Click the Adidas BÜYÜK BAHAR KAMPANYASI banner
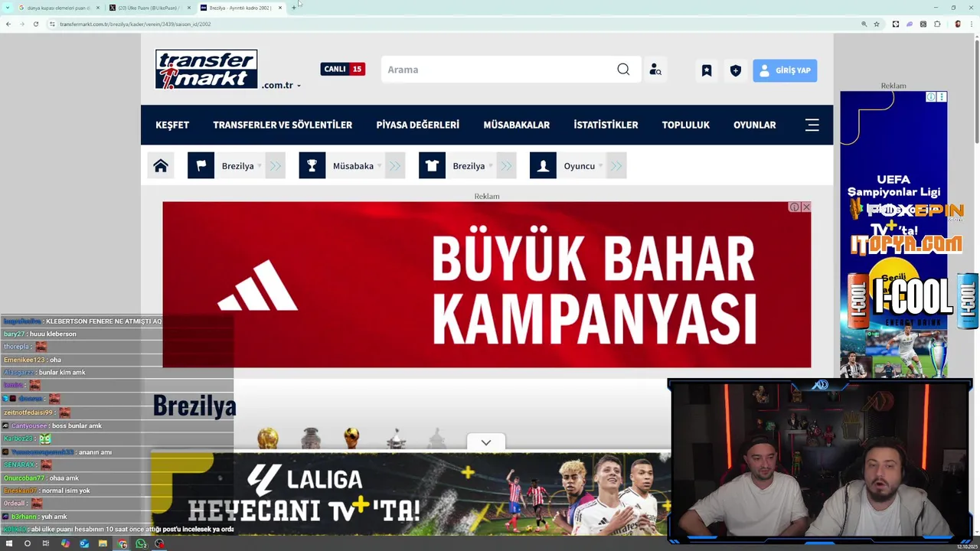 coord(486,285)
